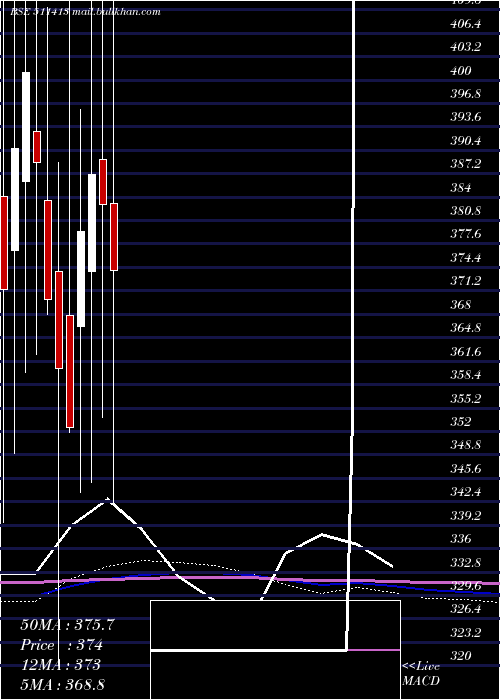Click the 384 price level label
This screenshot has width=500, height=700.
tap(461, 188)
